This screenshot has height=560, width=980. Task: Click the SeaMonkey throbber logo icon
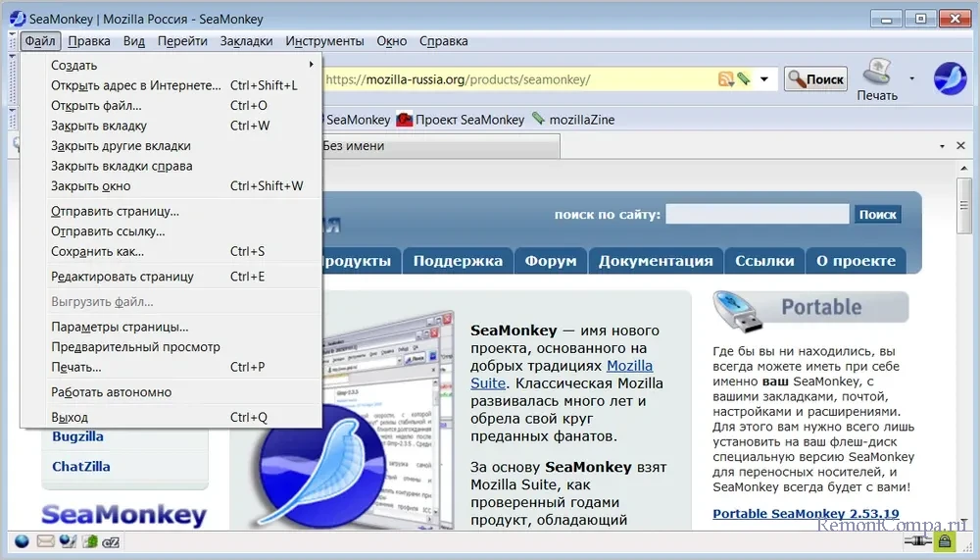point(950,78)
